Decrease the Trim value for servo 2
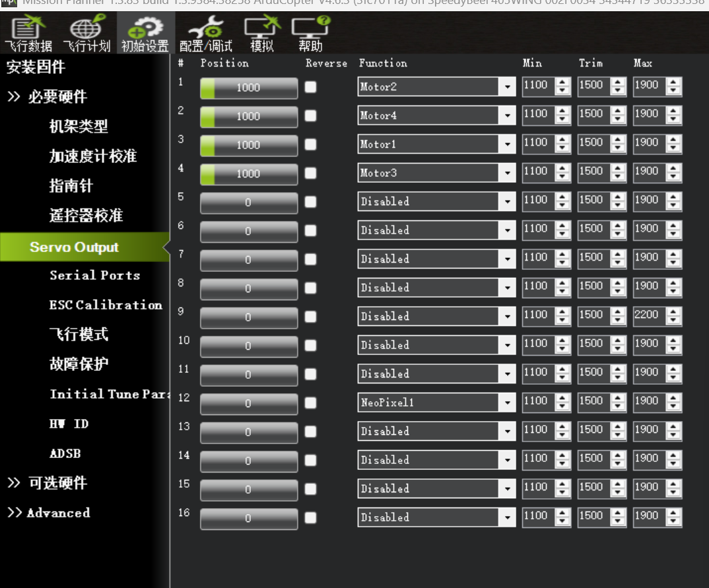 [618, 119]
